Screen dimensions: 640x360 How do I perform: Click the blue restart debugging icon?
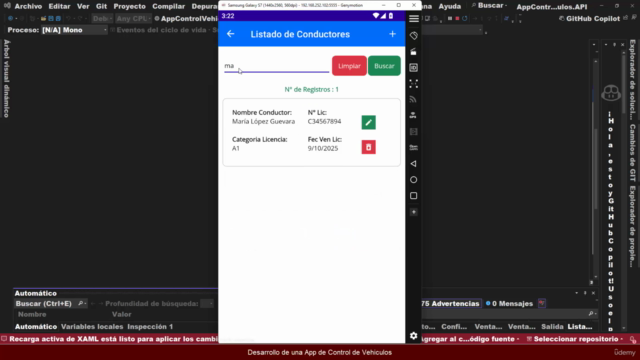[464, 18]
